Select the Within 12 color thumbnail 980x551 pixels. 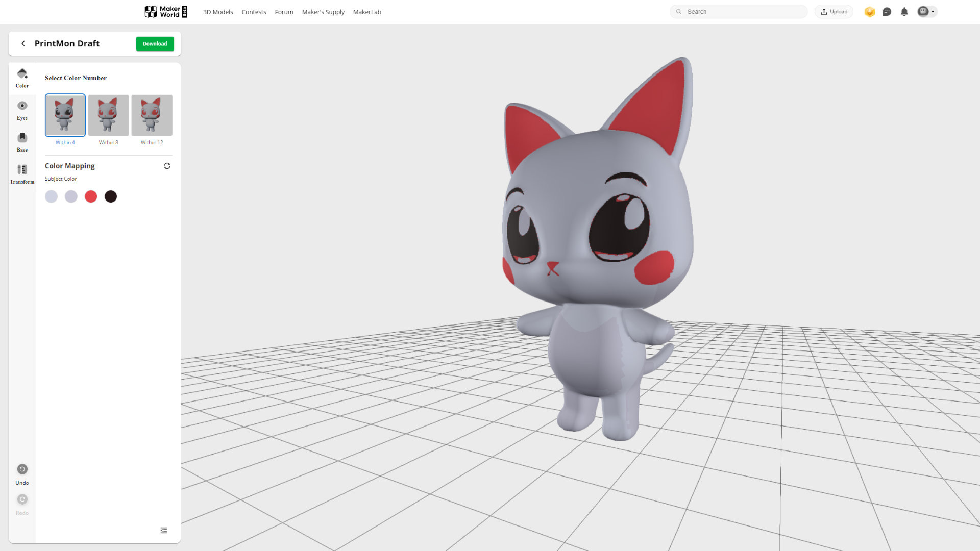pyautogui.click(x=152, y=115)
